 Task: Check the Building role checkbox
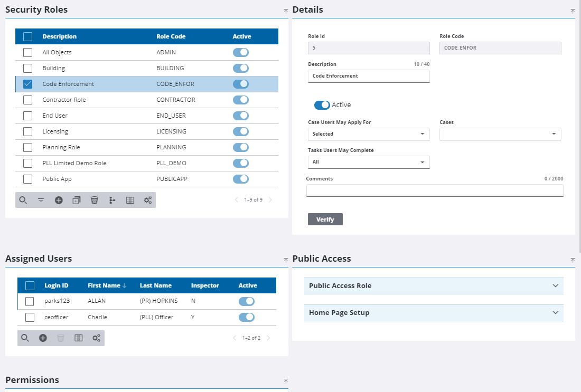click(x=28, y=69)
